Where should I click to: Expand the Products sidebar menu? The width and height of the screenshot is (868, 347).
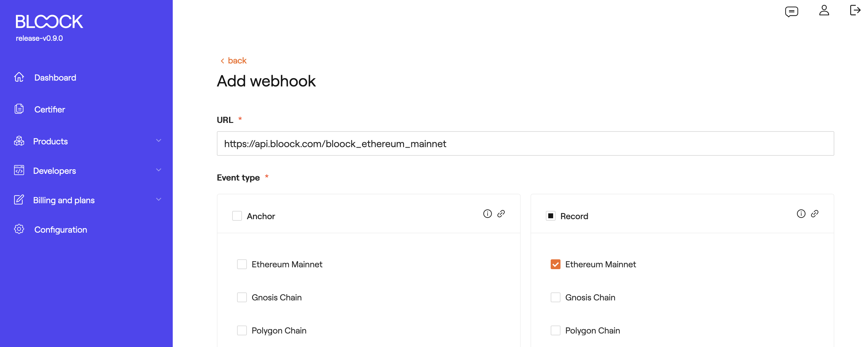[158, 141]
